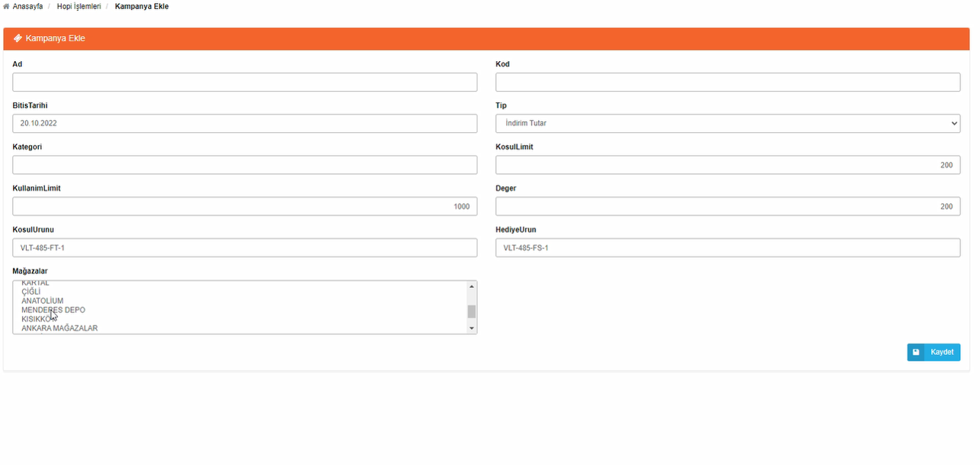The height and width of the screenshot is (465, 980).
Task: Open the Tip dropdown
Action: point(727,123)
